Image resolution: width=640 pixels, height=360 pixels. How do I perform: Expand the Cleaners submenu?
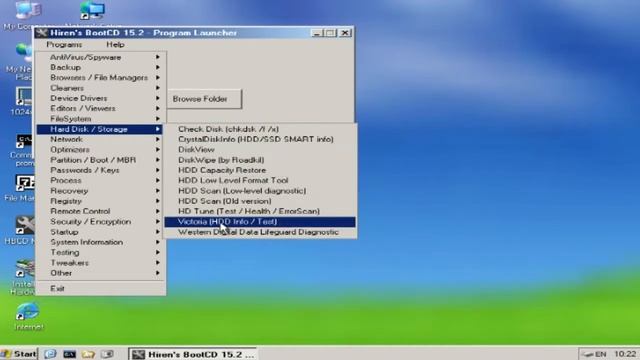[101, 88]
